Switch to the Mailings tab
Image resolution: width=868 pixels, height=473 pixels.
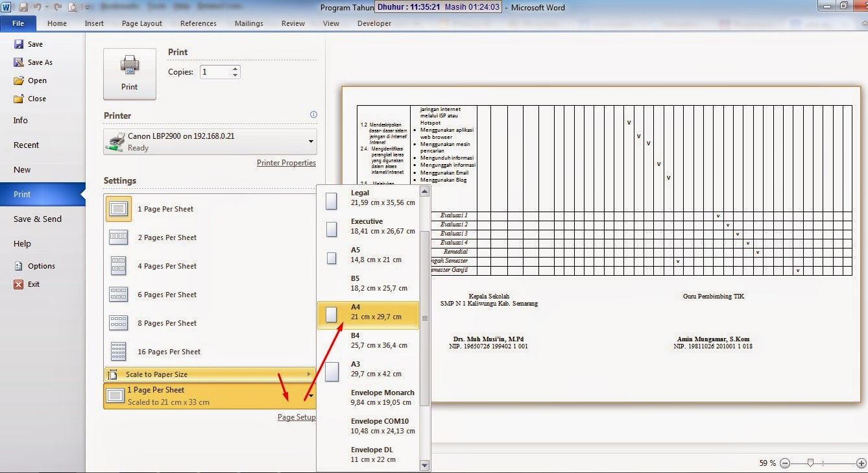click(x=249, y=23)
